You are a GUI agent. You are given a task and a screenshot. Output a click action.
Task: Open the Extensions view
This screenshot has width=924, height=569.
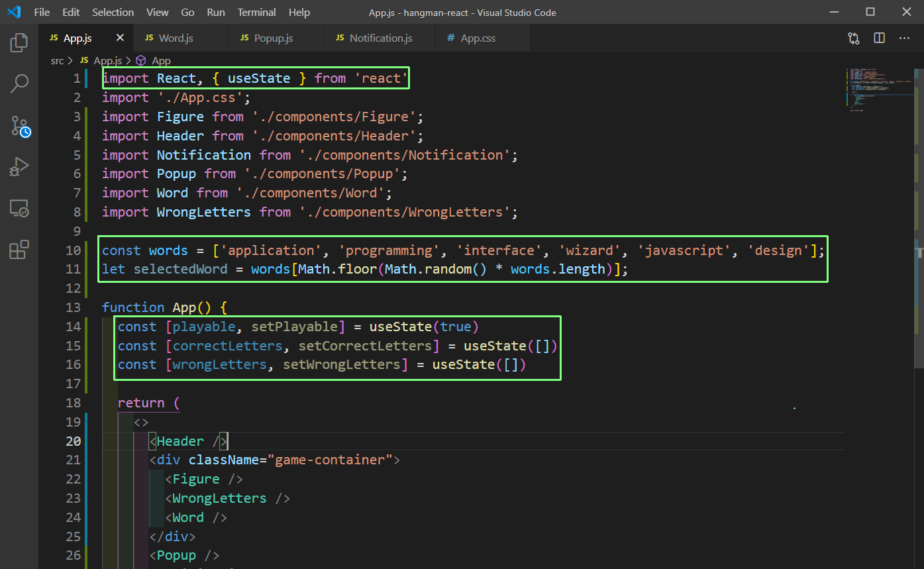pyautogui.click(x=19, y=250)
